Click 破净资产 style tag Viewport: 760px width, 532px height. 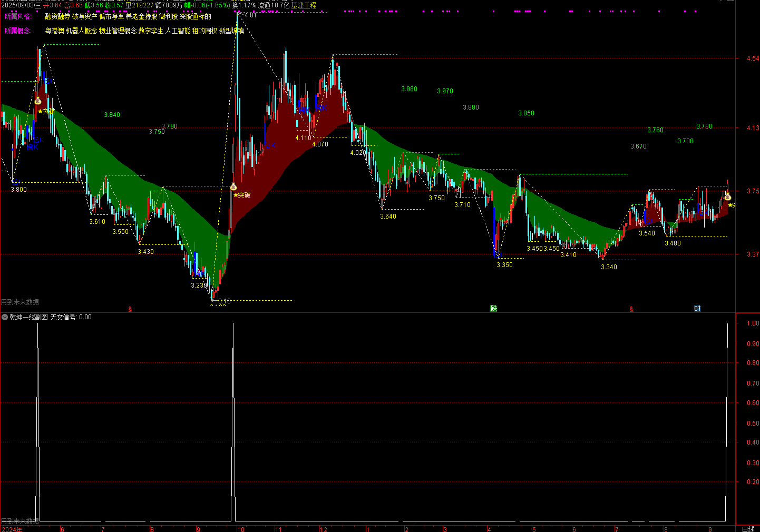85,17
